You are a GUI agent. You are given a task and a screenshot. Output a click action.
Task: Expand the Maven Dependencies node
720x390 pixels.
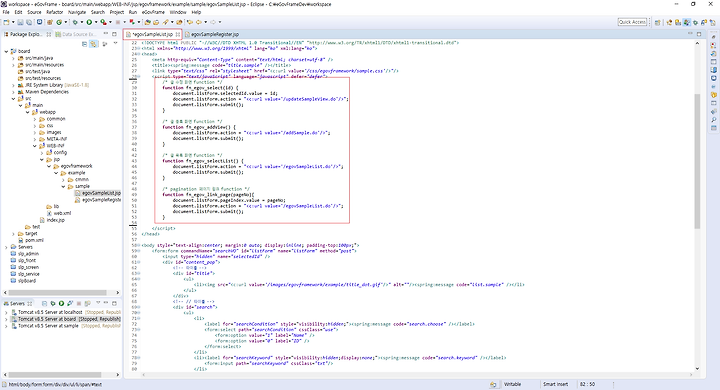(13, 92)
